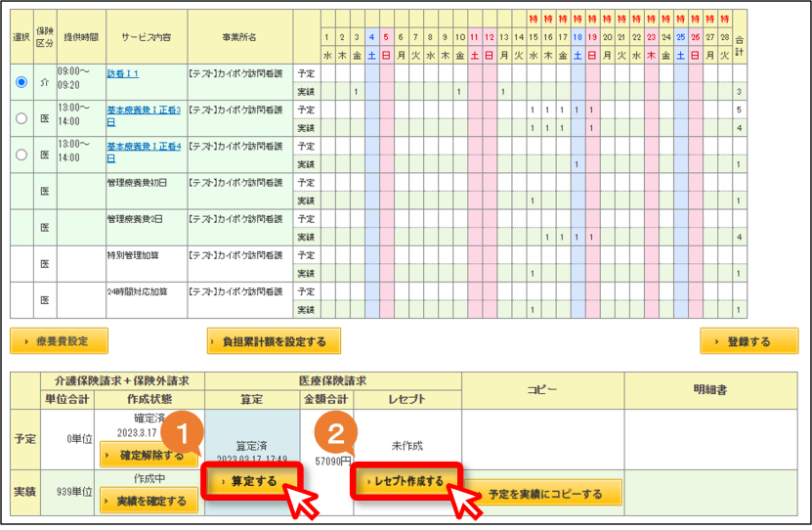
Task: Click the 管理療養費2日 actual cell for day 16
Action: point(547,237)
